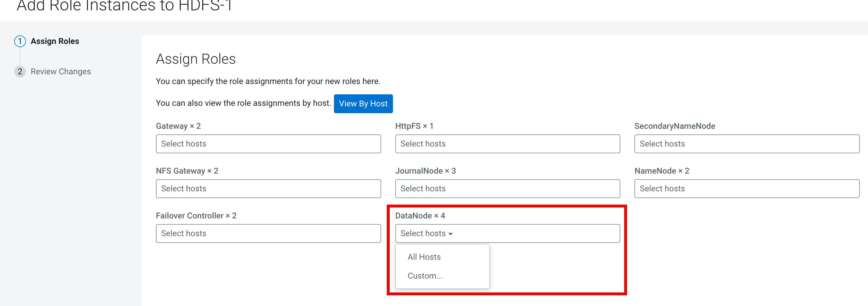Select the step 2 circle icon
The height and width of the screenshot is (306, 868).
pos(20,71)
